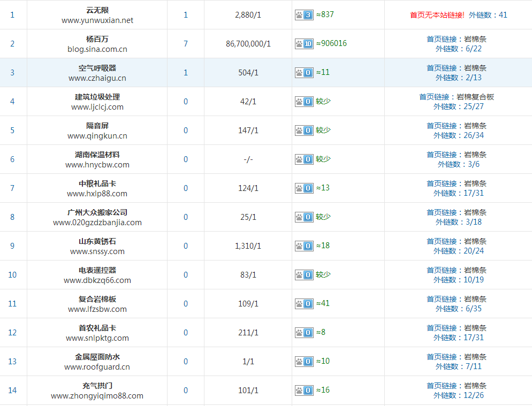This screenshot has width=532, height=406.
Task: Click Baidu weight icon for 中粮礼品卡
Action: coord(303,188)
